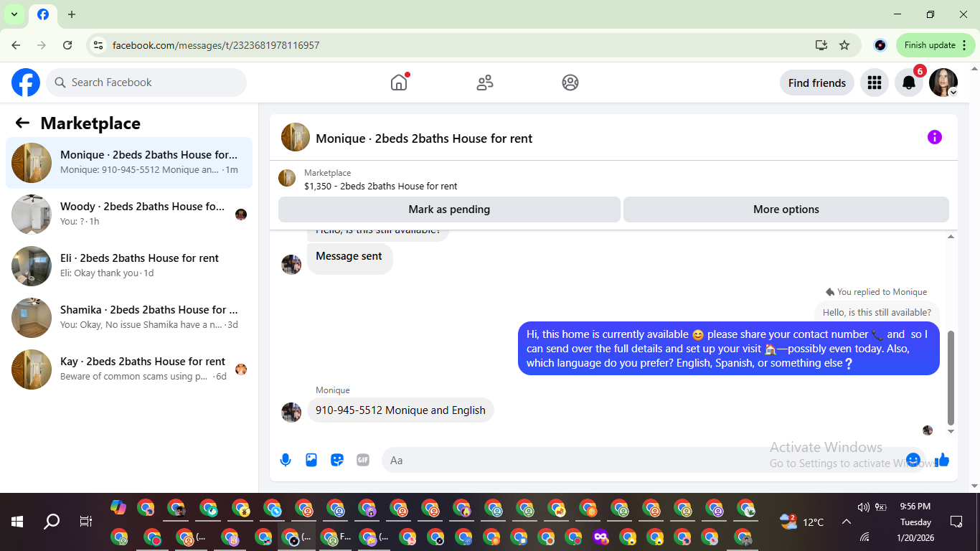
Task: View site information icon beside the URL
Action: tap(98, 45)
